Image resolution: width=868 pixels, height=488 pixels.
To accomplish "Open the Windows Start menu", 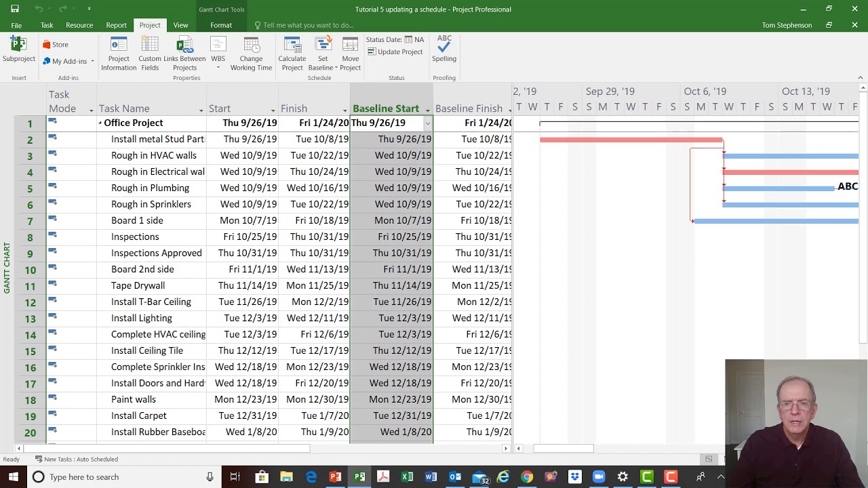I will click(13, 476).
